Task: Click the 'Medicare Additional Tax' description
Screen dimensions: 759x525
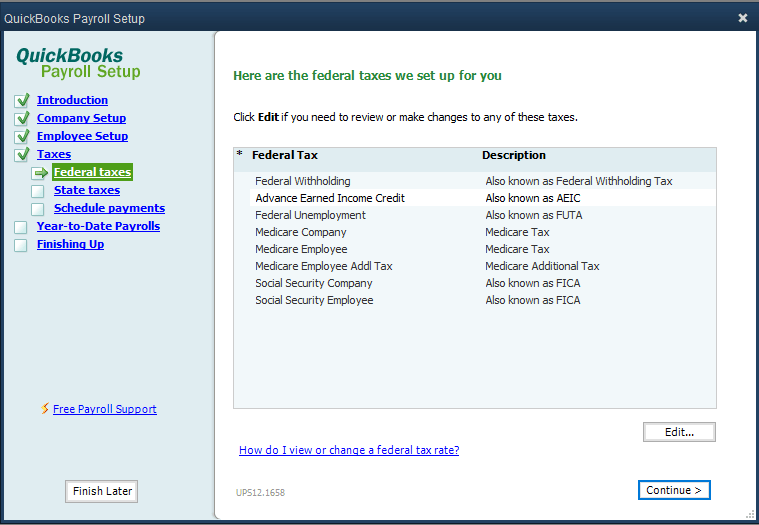Action: click(x=542, y=266)
